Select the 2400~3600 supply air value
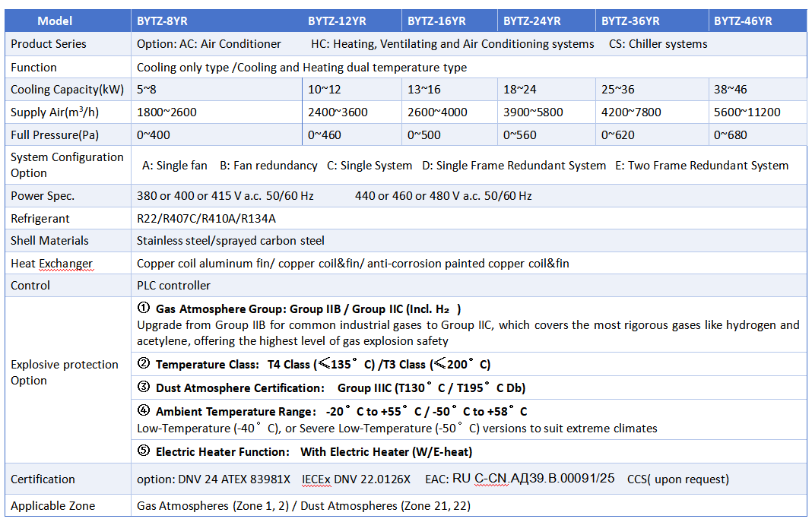The height and width of the screenshot is (522, 812). [x=338, y=112]
